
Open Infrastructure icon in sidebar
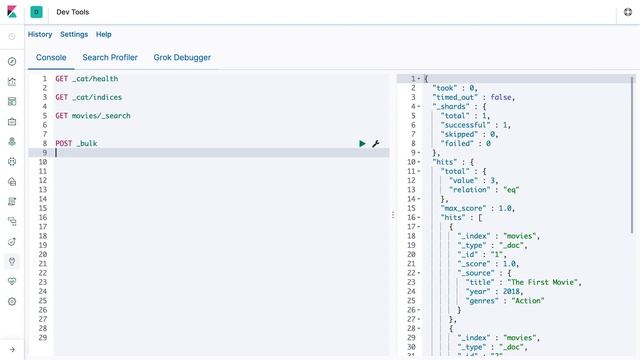12,182
